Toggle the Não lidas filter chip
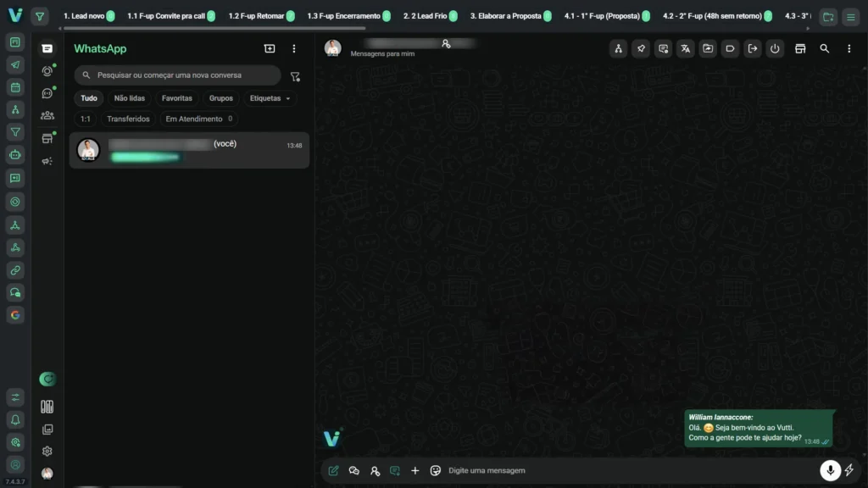Viewport: 868px width, 488px height. pos(130,98)
